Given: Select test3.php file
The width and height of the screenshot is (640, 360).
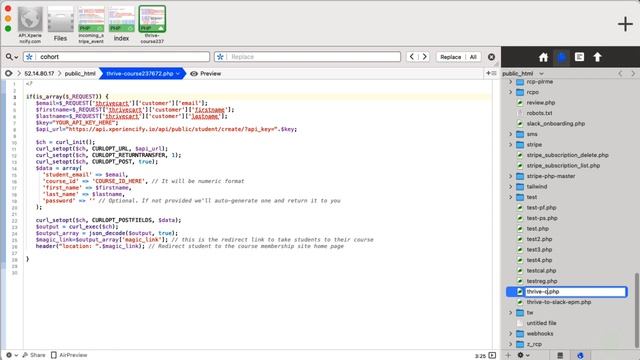Looking at the screenshot, I should coord(539,250).
